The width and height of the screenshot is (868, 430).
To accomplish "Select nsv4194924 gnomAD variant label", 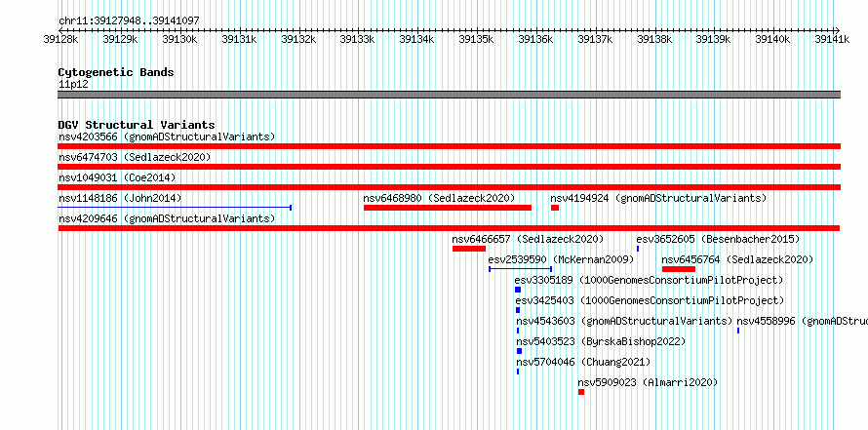I will (x=658, y=198).
